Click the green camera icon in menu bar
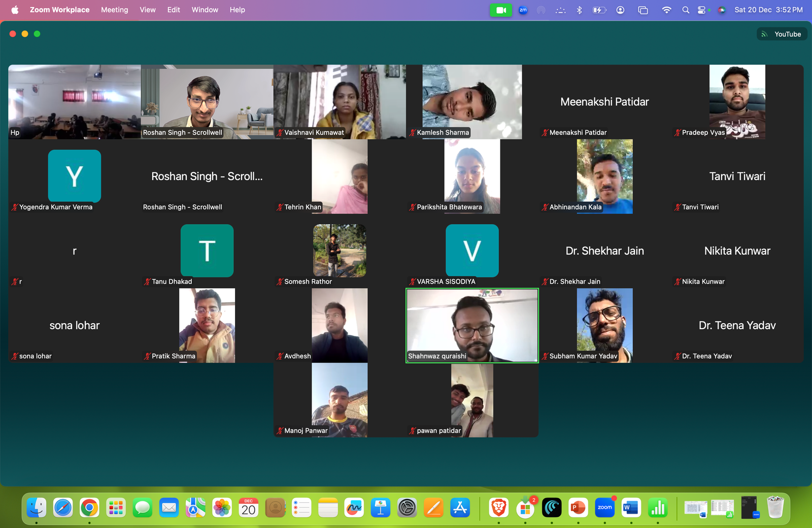 (x=500, y=10)
